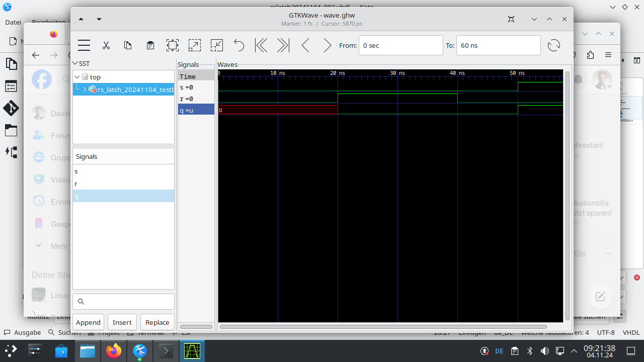Image resolution: width=644 pixels, height=362 pixels.
Task: Copy the highlighted signal
Action: [x=128, y=45]
